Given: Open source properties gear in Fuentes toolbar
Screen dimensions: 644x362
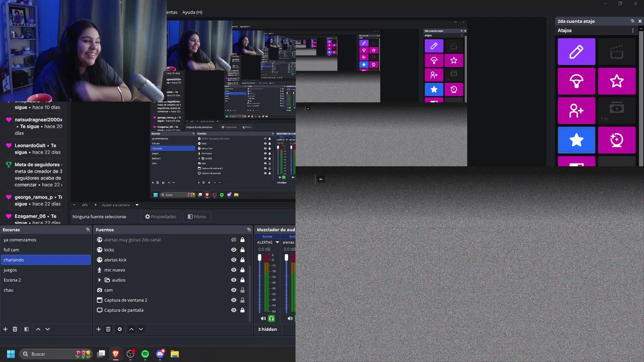Looking at the screenshot, I should coord(120,329).
